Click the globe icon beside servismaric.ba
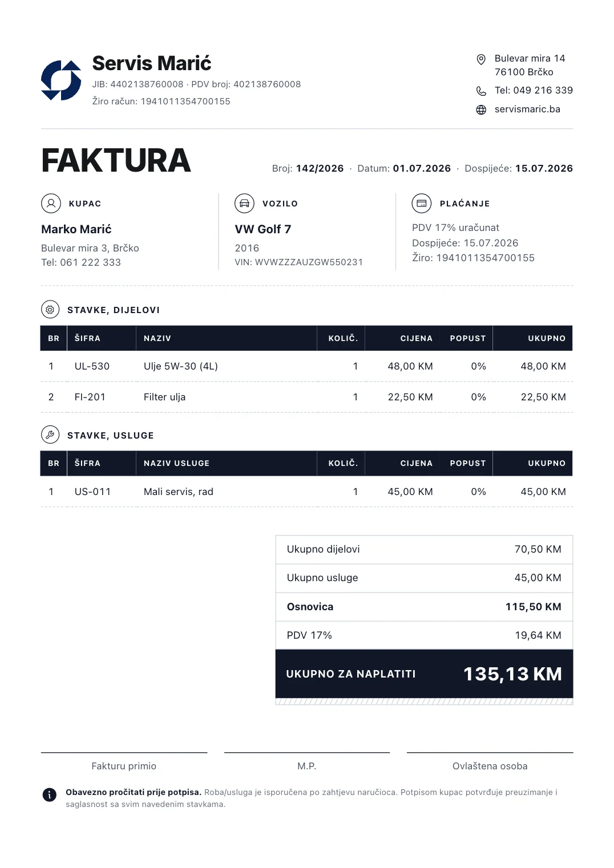Viewport: 614px width, 868px height. (481, 109)
